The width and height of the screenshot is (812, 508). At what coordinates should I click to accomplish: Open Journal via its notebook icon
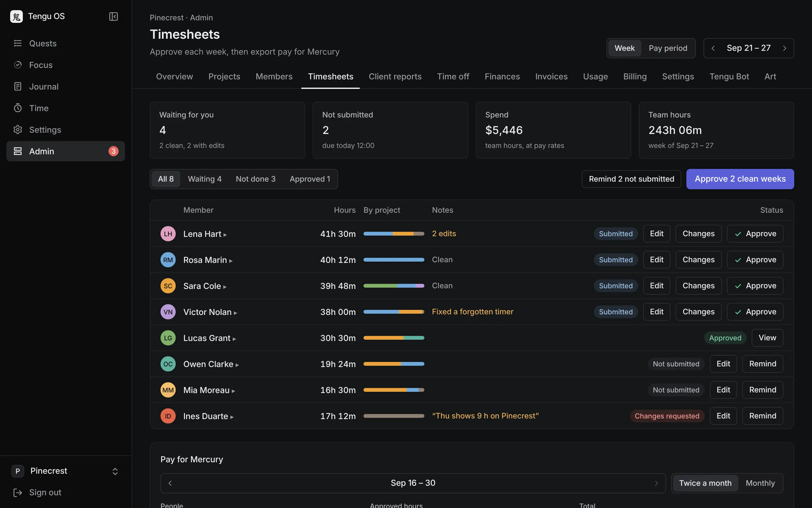point(18,86)
